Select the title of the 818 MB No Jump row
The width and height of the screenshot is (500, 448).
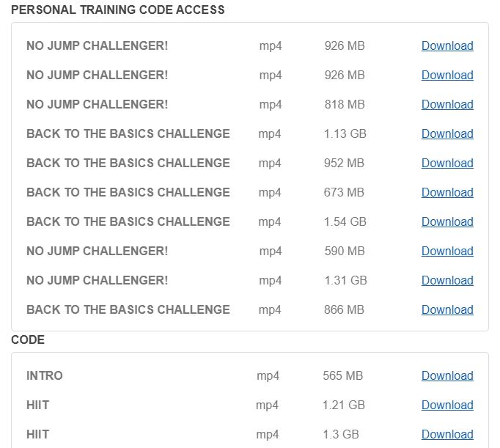[97, 104]
